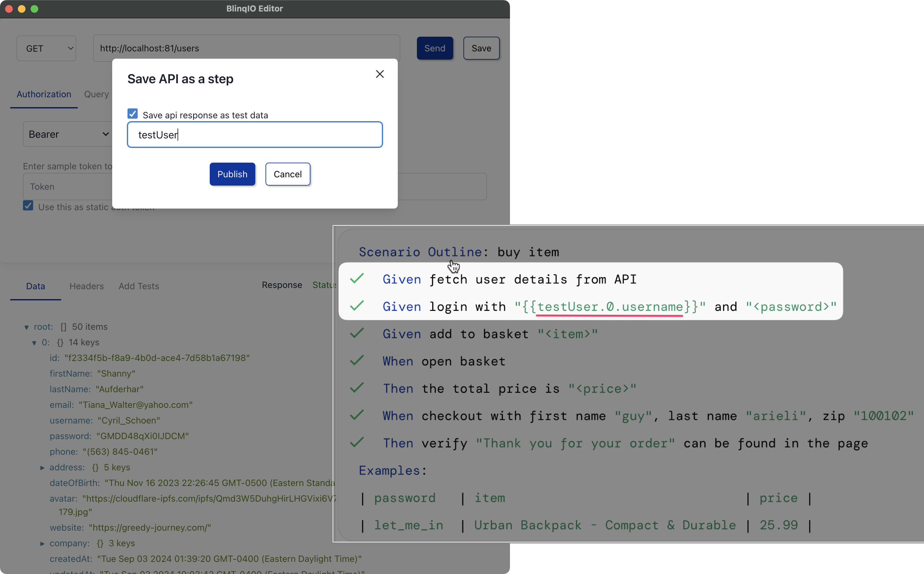Expand the company object node
This screenshot has width=924, height=574.
(42, 544)
